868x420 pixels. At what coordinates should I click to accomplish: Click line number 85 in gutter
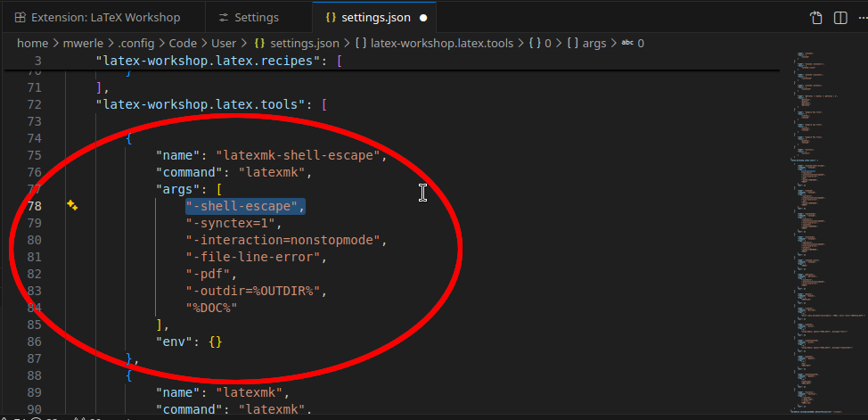click(35, 325)
